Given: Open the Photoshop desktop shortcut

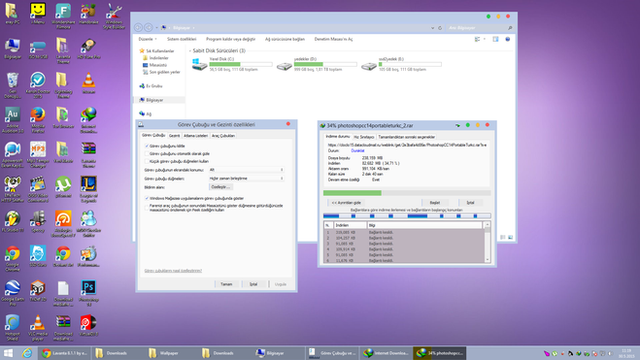Looking at the screenshot, I should click(89, 293).
